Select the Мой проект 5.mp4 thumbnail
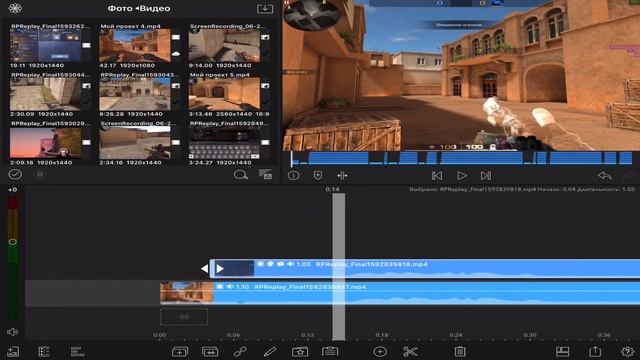The image size is (640, 360). (x=224, y=94)
